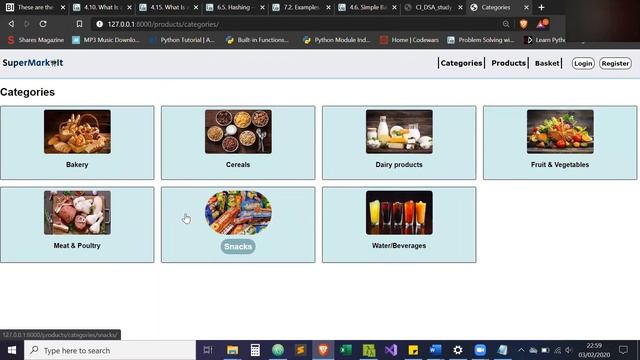The image size is (640, 360).
Task: Close the Categories browser tab
Action: [526, 7]
